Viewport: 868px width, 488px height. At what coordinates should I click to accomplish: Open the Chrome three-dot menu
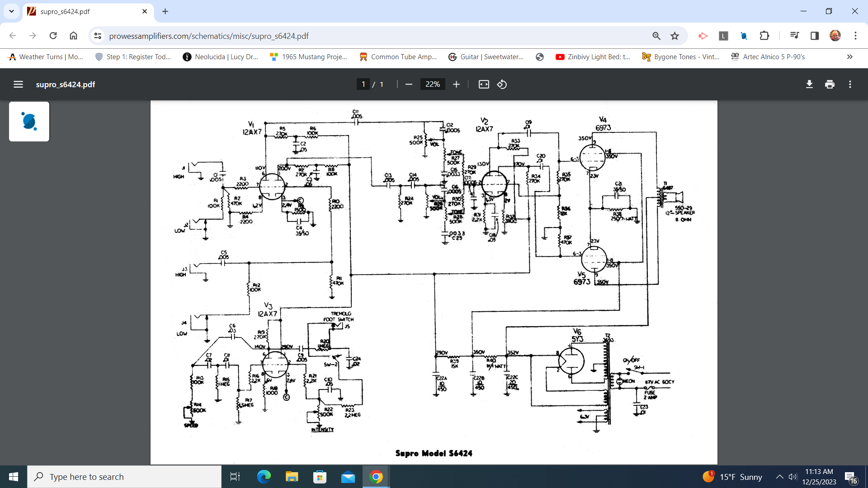coord(855,36)
